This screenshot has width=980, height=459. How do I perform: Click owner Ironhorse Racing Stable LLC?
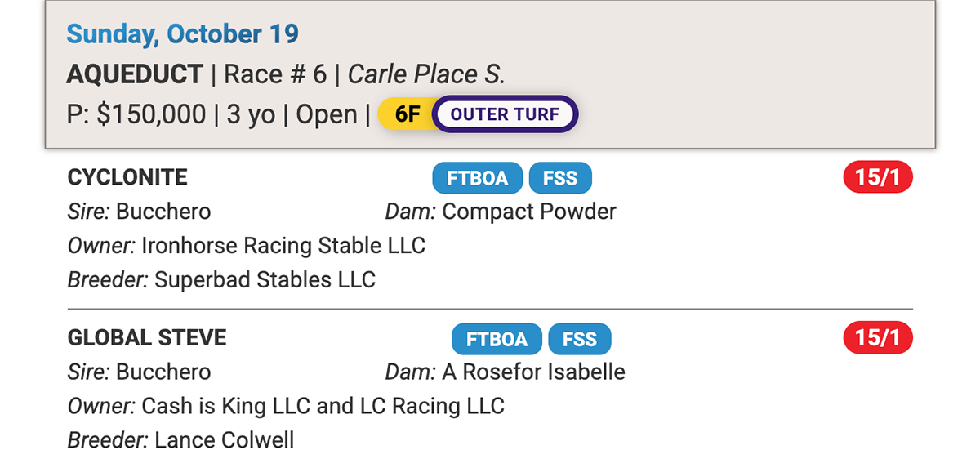pos(283,246)
